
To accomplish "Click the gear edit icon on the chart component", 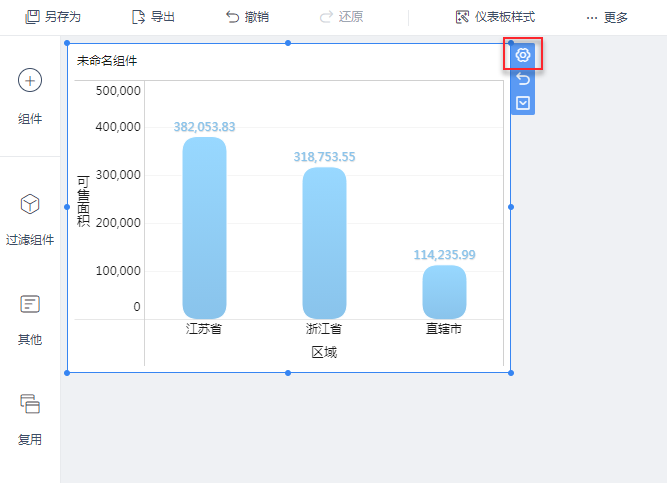I will point(523,54).
